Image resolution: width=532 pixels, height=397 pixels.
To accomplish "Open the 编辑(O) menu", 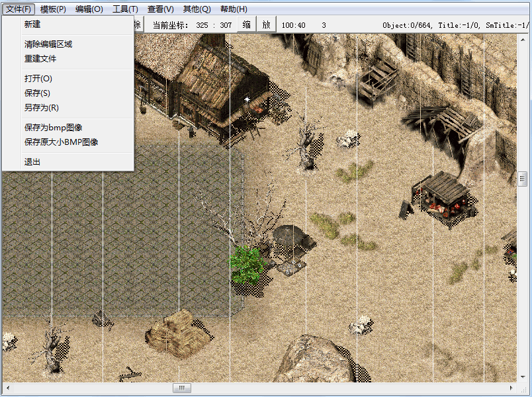I will [x=89, y=9].
